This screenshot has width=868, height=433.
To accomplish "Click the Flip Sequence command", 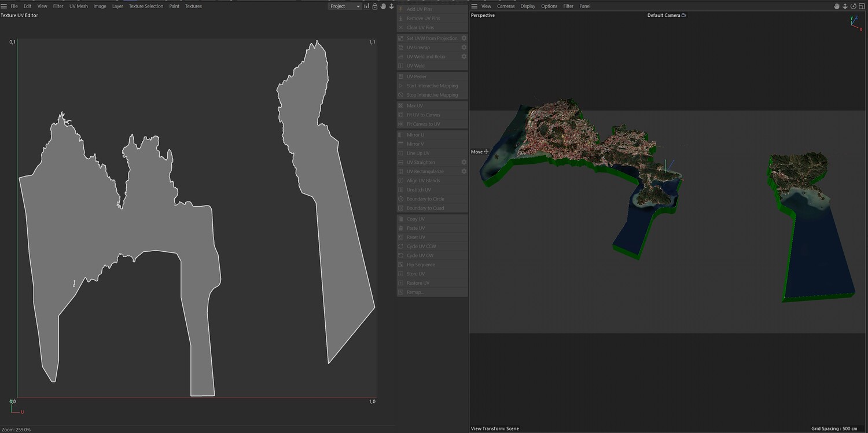I will 432,265.
